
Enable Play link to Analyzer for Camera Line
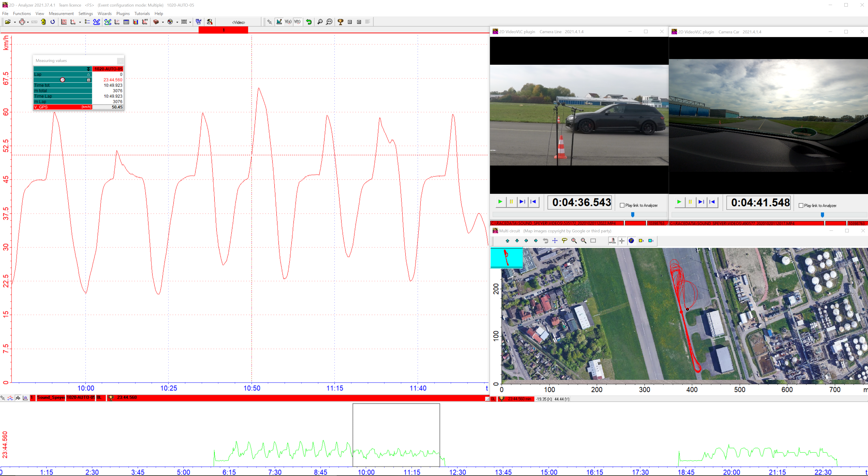(x=622, y=205)
